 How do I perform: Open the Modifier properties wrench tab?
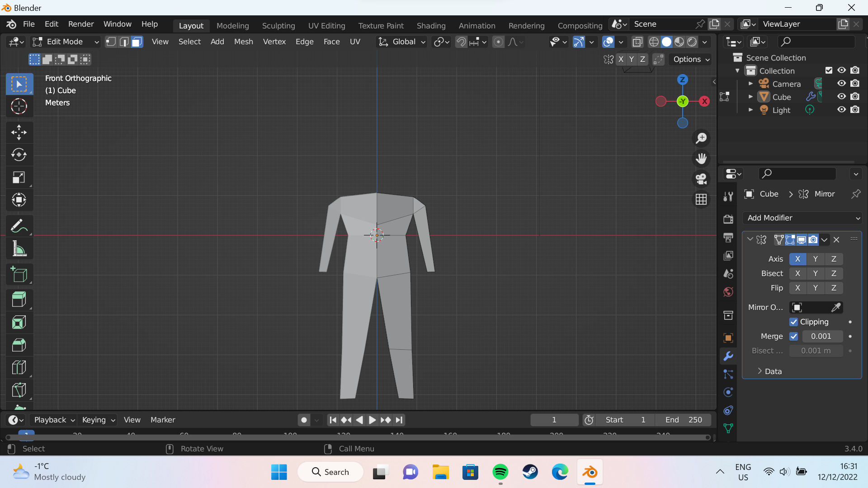[728, 356]
